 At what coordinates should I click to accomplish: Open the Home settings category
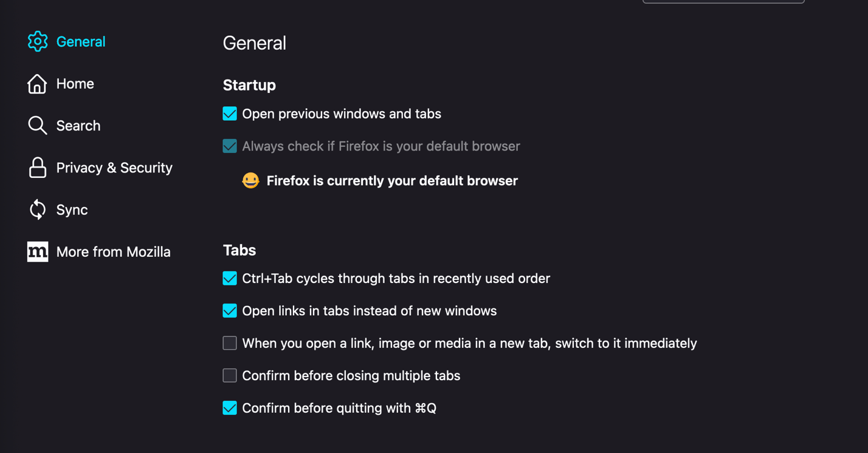tap(75, 84)
